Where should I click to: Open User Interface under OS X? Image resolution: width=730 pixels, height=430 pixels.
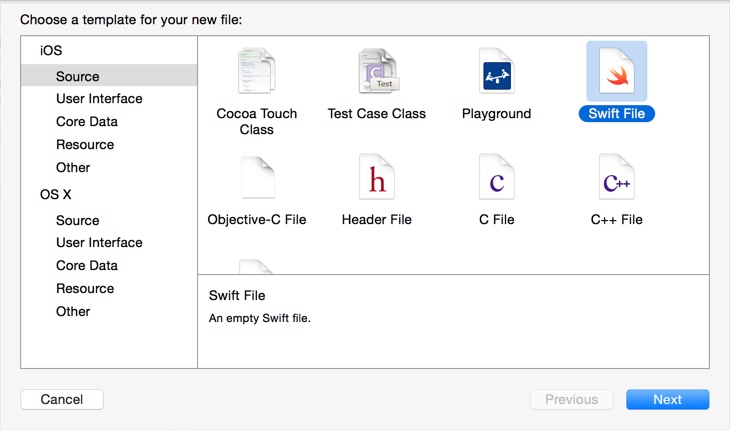[99, 242]
